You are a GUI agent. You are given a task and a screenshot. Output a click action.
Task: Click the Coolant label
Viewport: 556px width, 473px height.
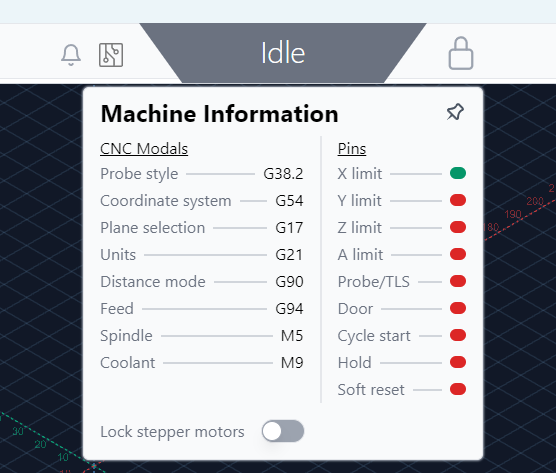(x=128, y=363)
